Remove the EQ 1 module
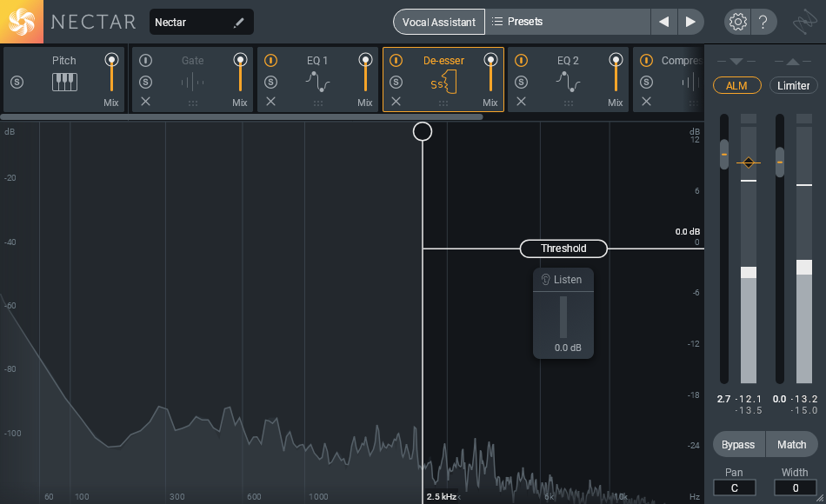 coord(270,102)
